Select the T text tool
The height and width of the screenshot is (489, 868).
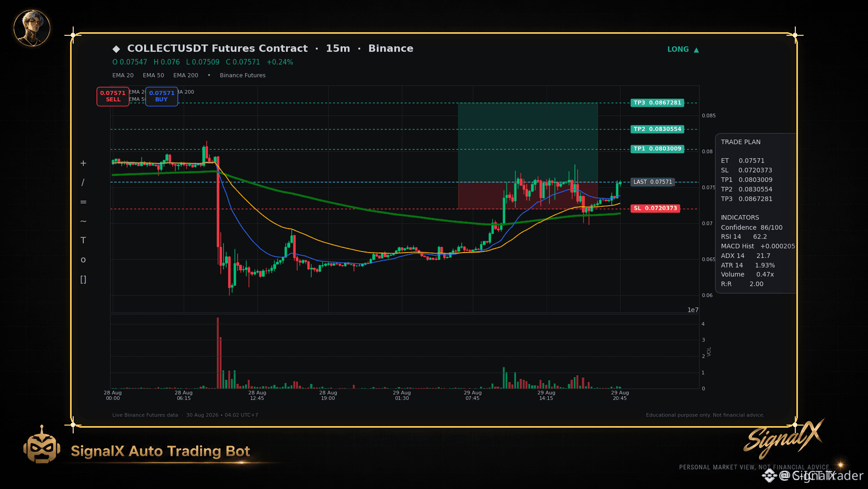tap(83, 241)
